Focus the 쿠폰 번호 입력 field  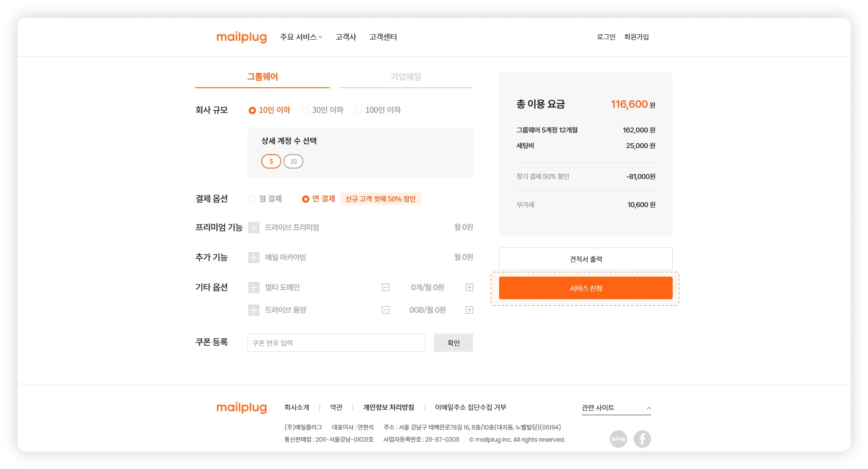pos(336,343)
